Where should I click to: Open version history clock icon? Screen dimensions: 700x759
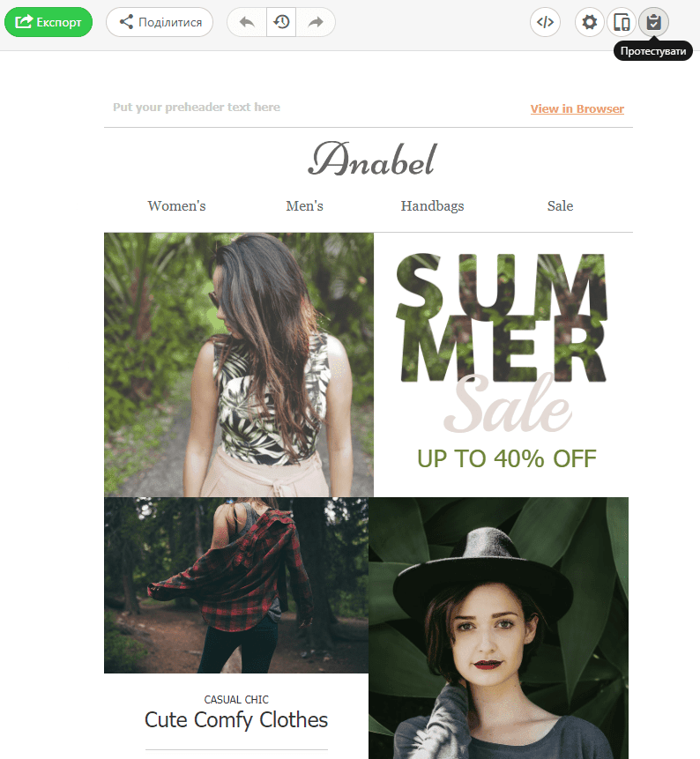281,22
